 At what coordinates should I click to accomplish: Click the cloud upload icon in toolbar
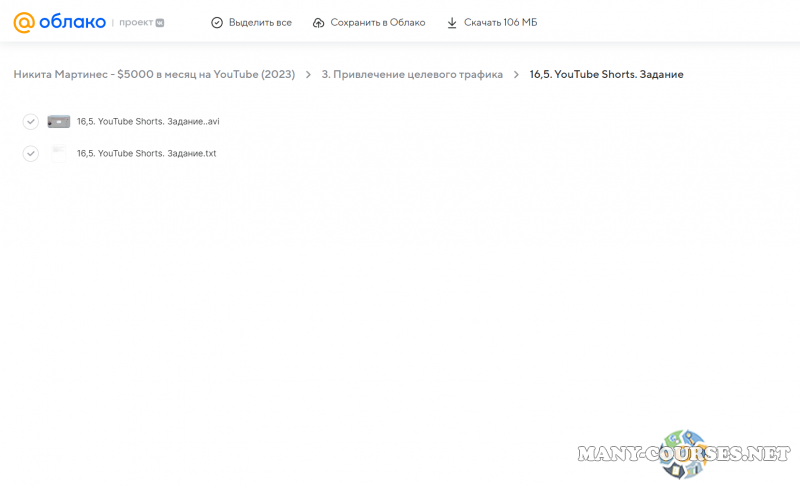point(318,22)
